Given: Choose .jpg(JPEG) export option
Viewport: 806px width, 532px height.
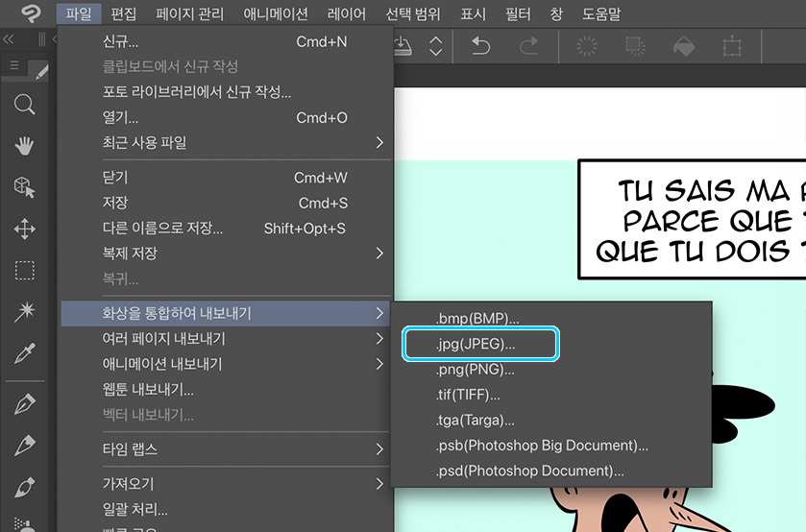Looking at the screenshot, I should 479,344.
